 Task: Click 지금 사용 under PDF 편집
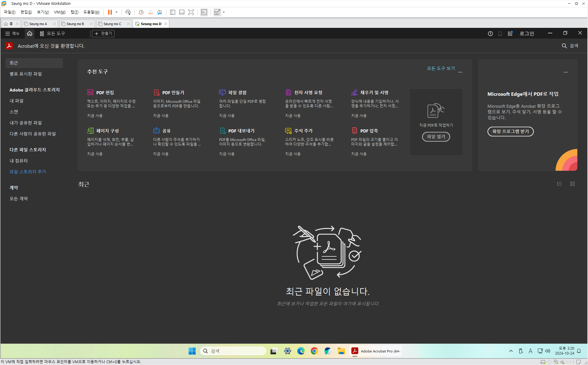(x=95, y=116)
